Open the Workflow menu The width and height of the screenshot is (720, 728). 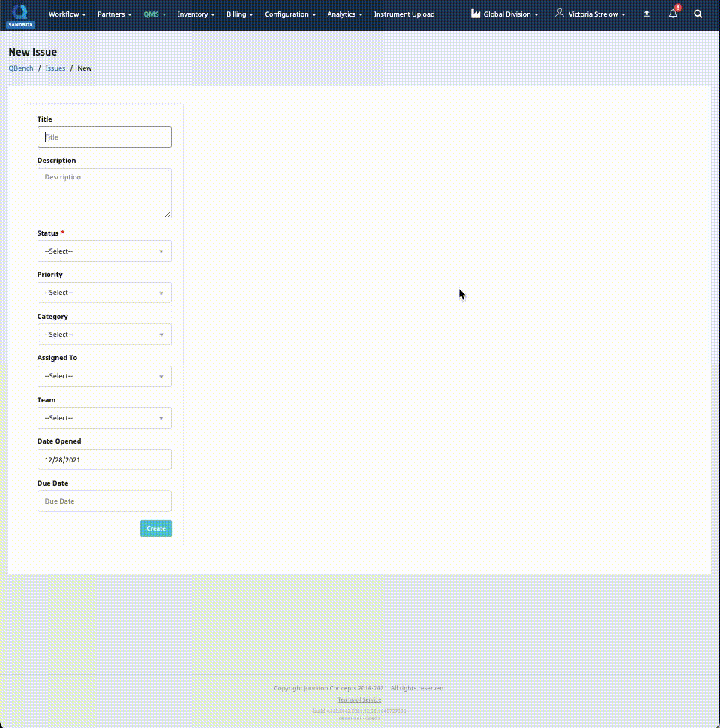pos(67,14)
